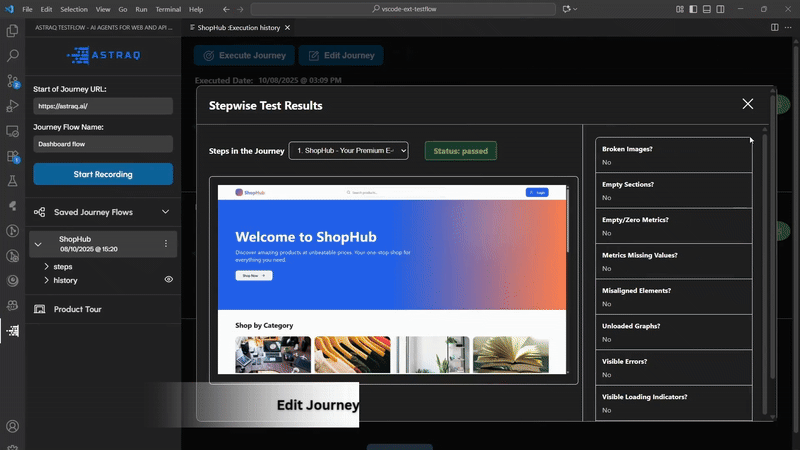This screenshot has height=450, width=800.
Task: Open the Testing flask view
Action: 12,181
